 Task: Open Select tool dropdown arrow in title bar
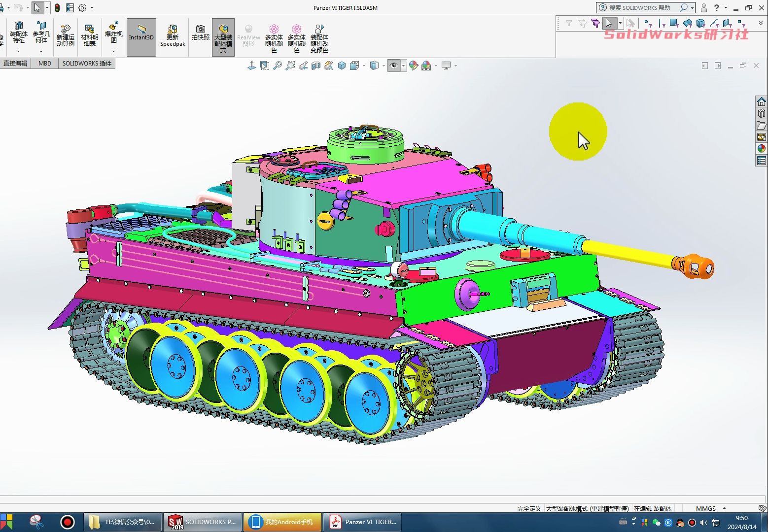click(47, 8)
